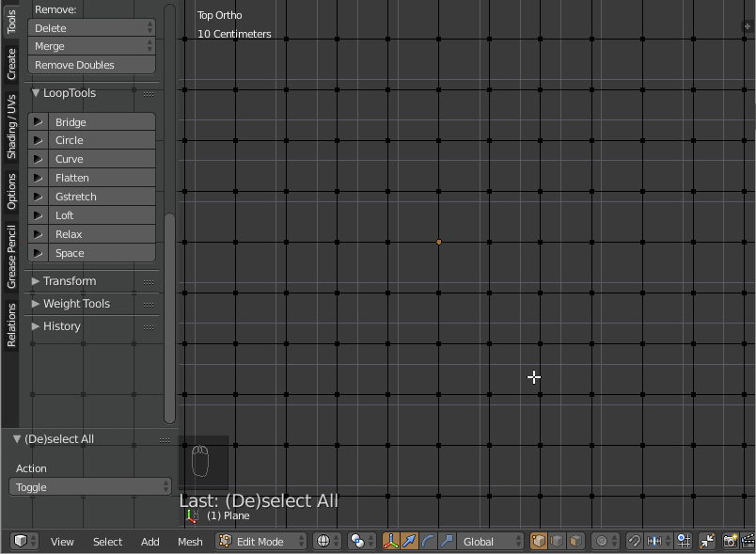Enable the translate manipulator arrow
756x554 pixels.
pyautogui.click(x=409, y=541)
